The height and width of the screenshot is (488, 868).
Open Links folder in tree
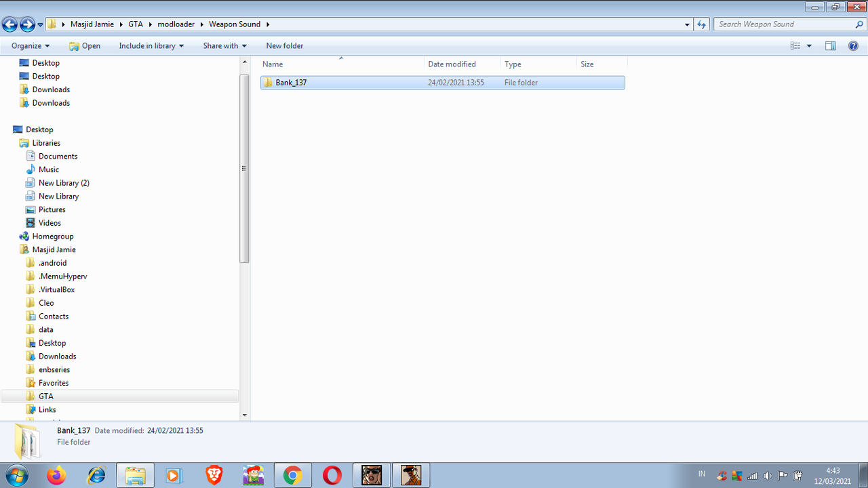(47, 409)
